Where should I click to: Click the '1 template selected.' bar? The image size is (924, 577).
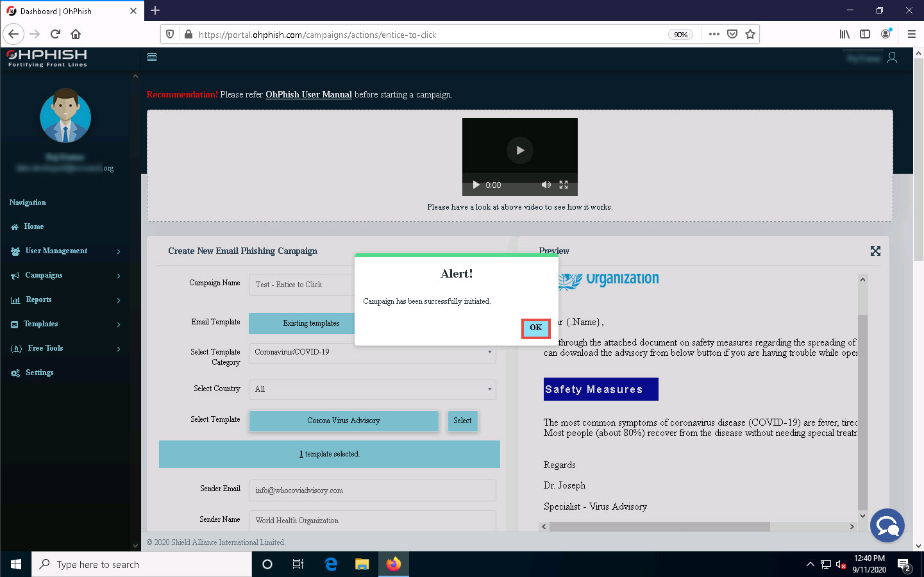pos(330,454)
